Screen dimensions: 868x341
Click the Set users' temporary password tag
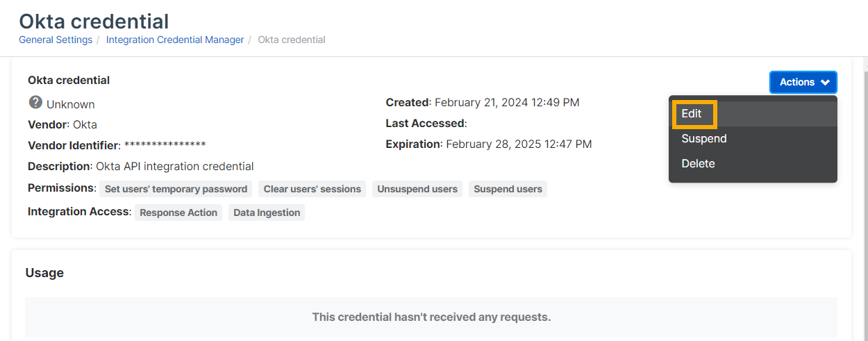(176, 189)
